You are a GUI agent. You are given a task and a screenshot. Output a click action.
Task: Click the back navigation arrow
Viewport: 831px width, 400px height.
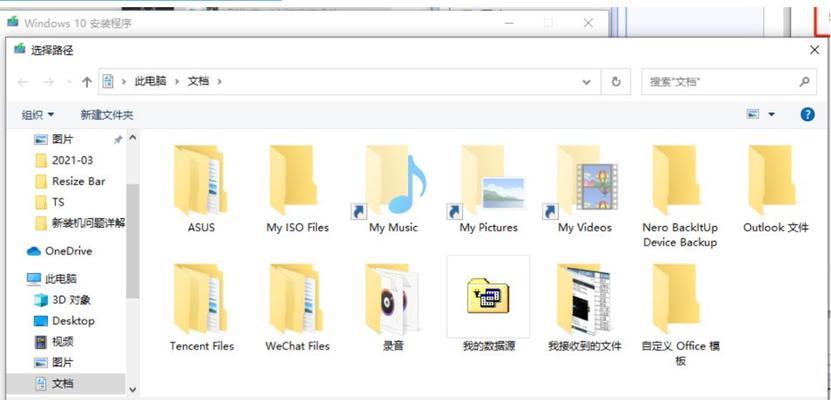coord(22,82)
